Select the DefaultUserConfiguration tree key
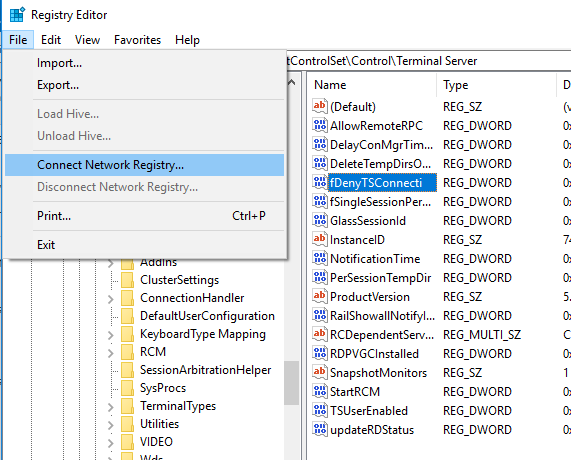 pos(207,316)
